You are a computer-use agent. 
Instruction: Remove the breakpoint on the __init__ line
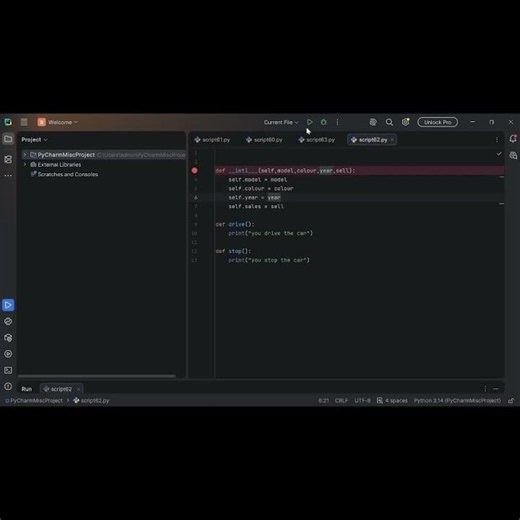pos(195,171)
